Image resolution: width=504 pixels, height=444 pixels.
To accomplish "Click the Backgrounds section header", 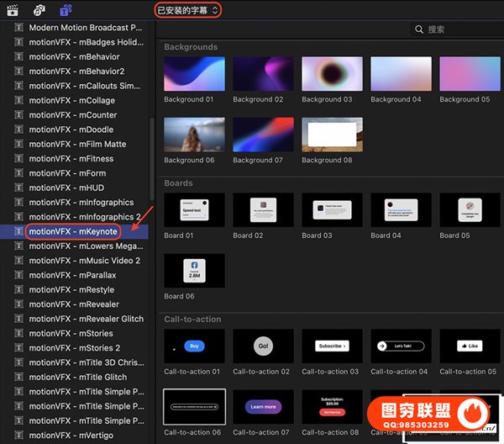I will coord(191,47).
